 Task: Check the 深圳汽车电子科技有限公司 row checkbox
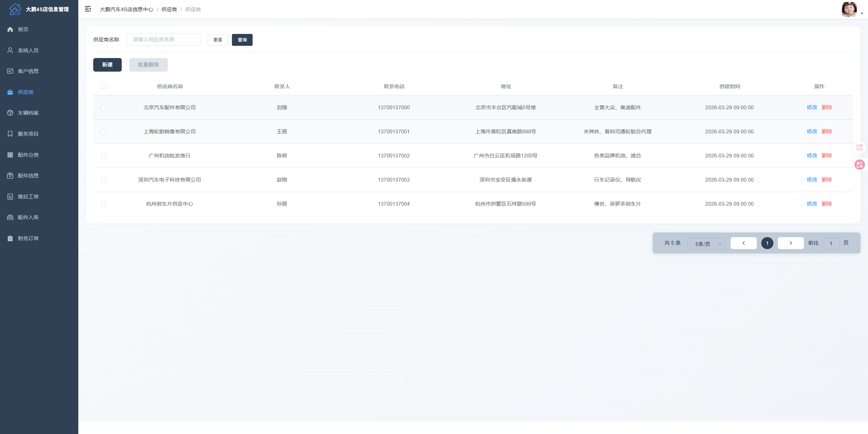click(x=103, y=180)
